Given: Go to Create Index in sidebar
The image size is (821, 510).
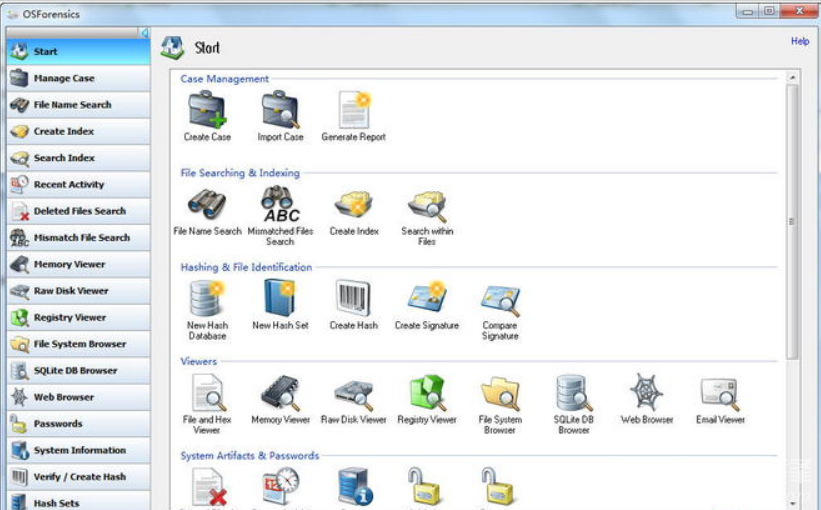Looking at the screenshot, I should (79, 131).
